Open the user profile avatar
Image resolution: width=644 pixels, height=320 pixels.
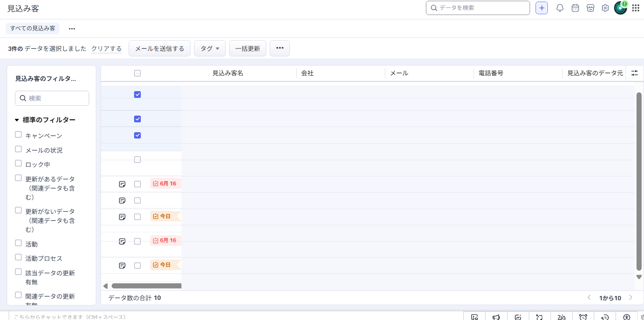tap(620, 8)
